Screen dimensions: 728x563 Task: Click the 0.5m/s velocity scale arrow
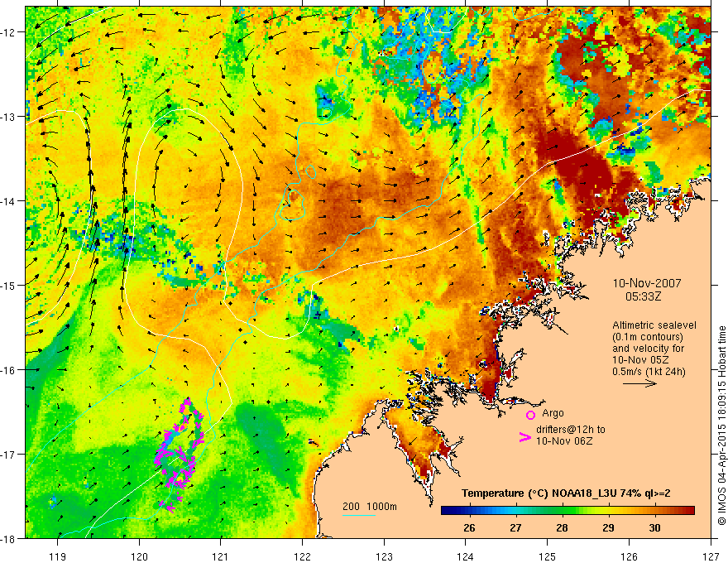pyautogui.click(x=639, y=383)
